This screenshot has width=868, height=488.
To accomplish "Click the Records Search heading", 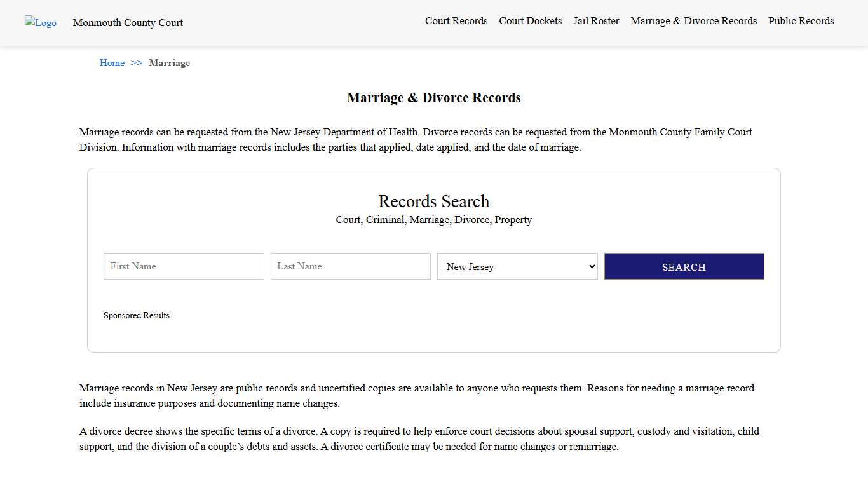I will (x=433, y=201).
